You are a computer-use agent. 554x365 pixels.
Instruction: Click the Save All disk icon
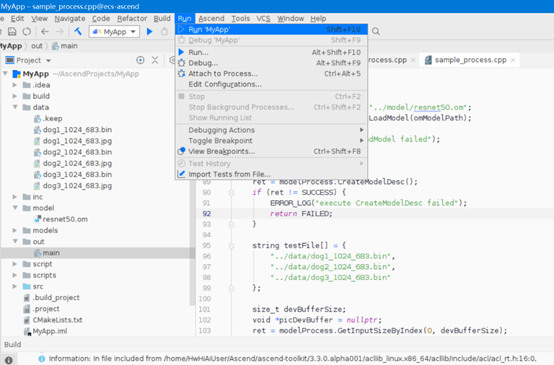point(12,31)
